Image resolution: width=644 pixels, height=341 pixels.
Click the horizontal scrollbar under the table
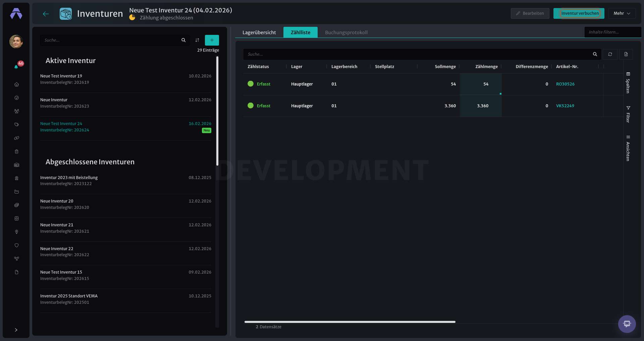tap(350, 322)
